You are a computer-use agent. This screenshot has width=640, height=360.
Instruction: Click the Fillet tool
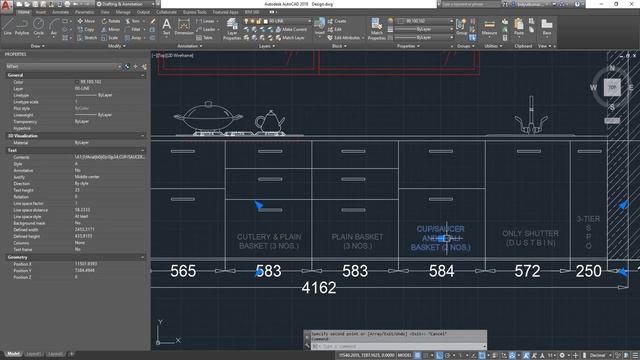[133, 29]
